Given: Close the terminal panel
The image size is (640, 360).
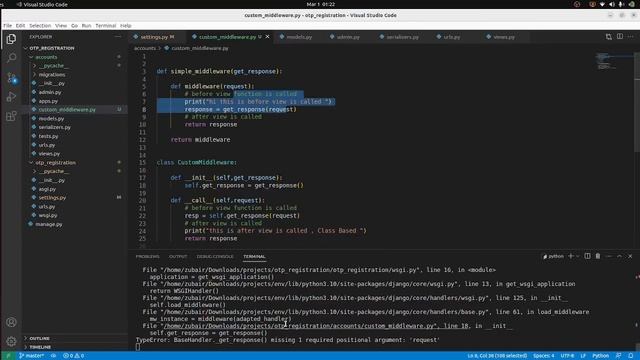Looking at the screenshot, I should [630, 256].
